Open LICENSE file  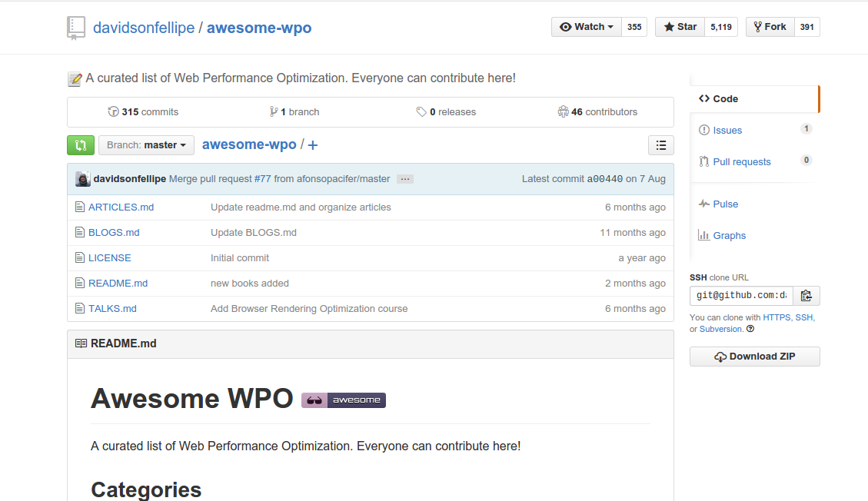[x=110, y=258]
